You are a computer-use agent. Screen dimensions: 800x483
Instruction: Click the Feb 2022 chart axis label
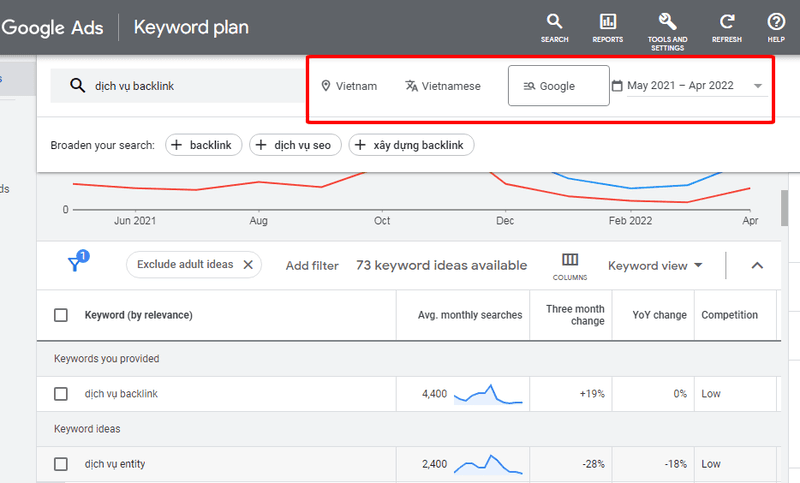(630, 221)
